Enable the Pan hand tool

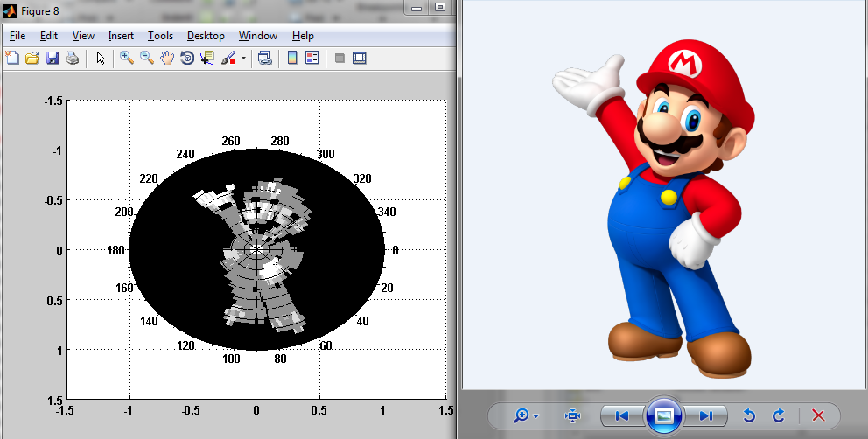click(x=167, y=58)
